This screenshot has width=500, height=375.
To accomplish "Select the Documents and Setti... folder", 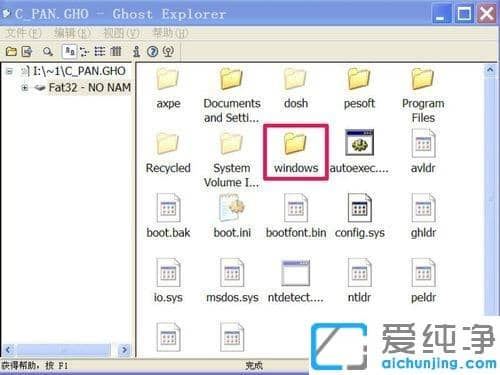I will tap(232, 95).
